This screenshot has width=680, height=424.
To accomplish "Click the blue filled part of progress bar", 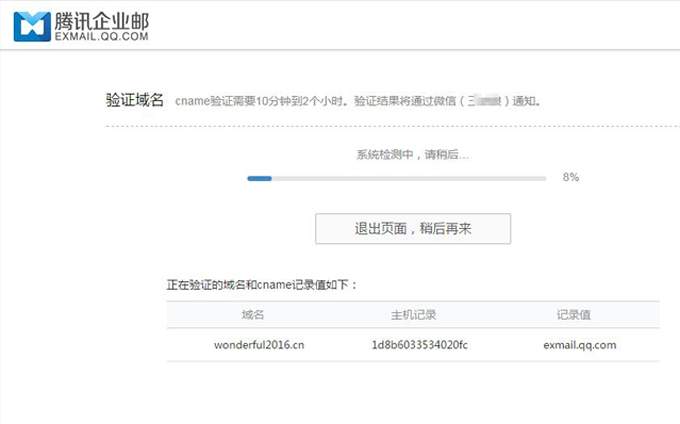I will (x=259, y=178).
